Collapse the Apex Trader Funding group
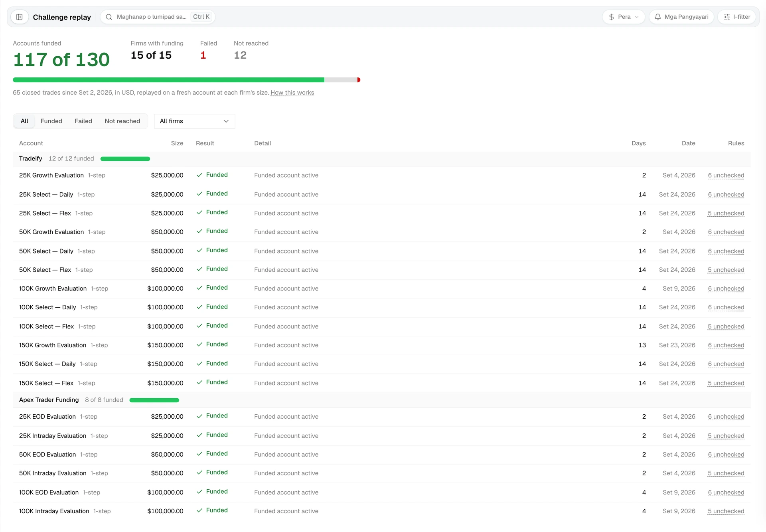This screenshot has height=532, width=766. point(381,400)
